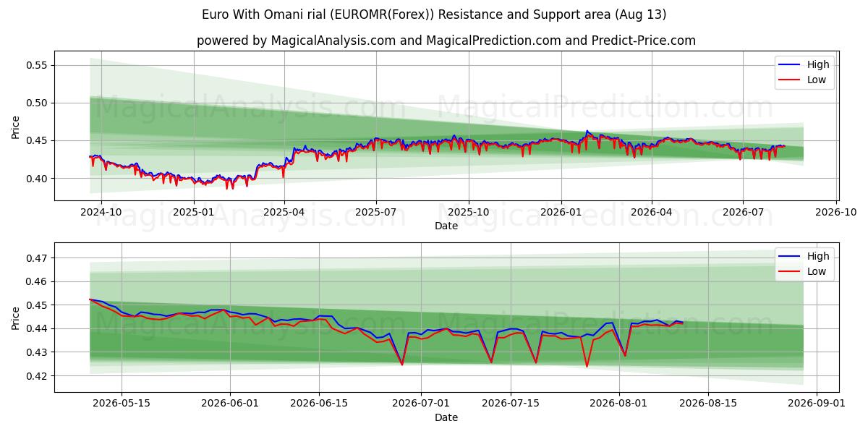Click the 2026-07 date tick label
The height and width of the screenshot is (434, 868).
pyautogui.click(x=743, y=212)
